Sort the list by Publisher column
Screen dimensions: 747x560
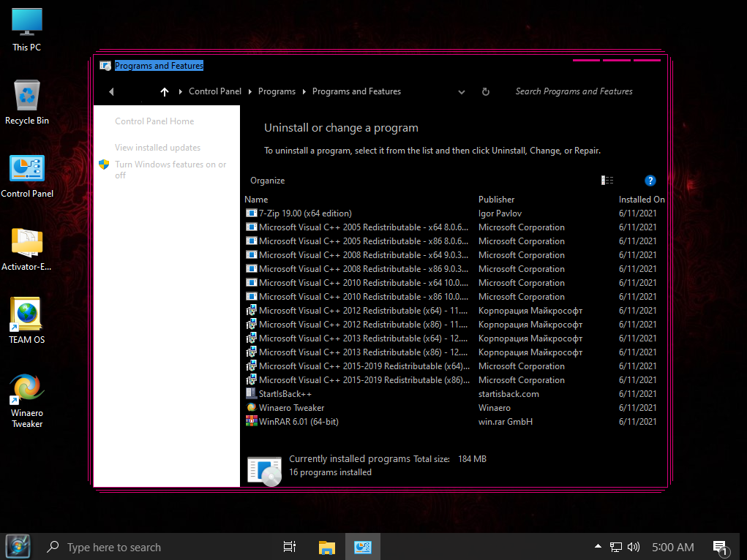click(x=496, y=200)
